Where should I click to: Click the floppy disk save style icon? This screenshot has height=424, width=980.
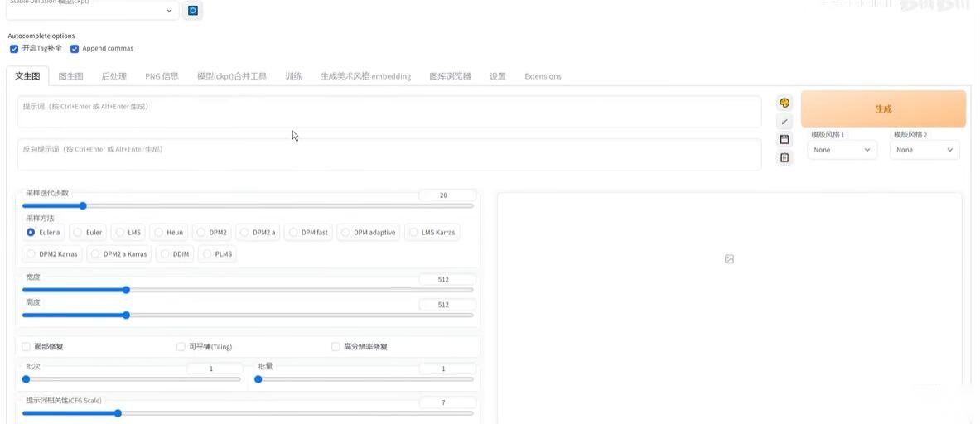pyautogui.click(x=784, y=139)
